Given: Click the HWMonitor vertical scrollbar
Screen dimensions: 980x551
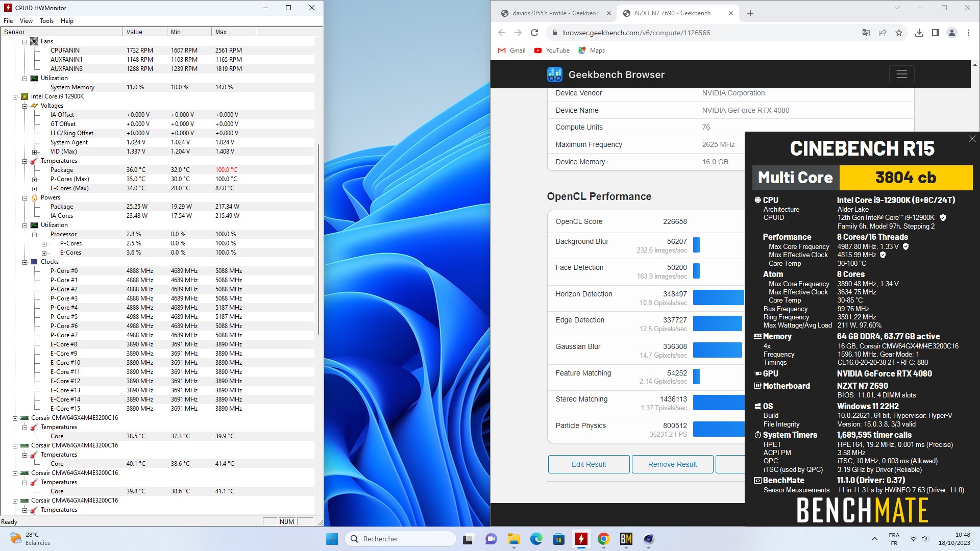Looking at the screenshot, I should (319, 240).
